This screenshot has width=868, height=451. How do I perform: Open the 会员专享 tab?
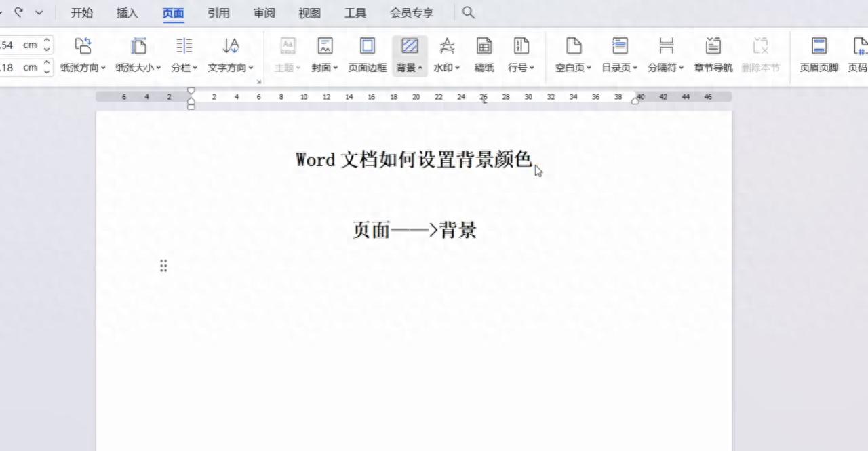412,13
